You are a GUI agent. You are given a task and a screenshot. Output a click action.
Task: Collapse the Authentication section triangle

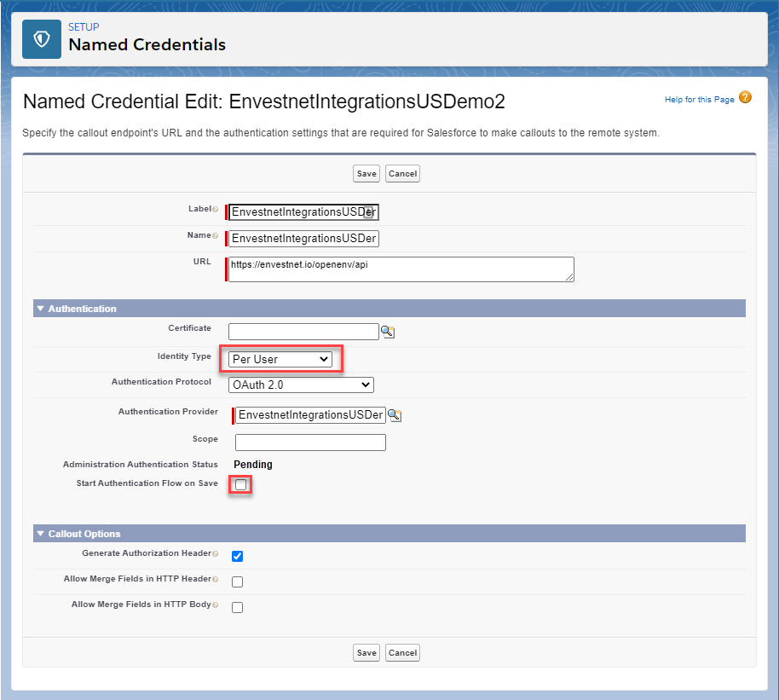tap(41, 309)
